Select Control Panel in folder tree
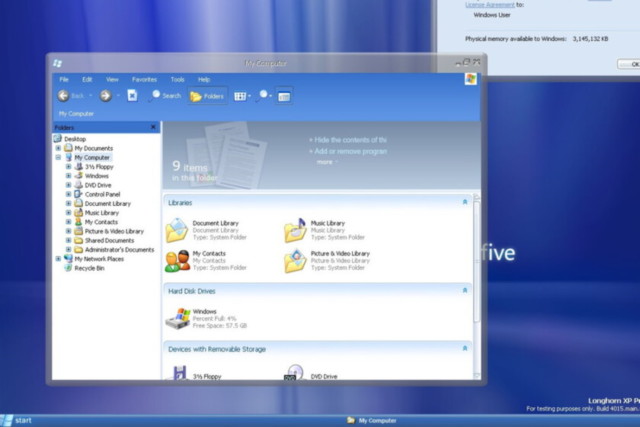Screen dimensions: 640x427 point(102,194)
